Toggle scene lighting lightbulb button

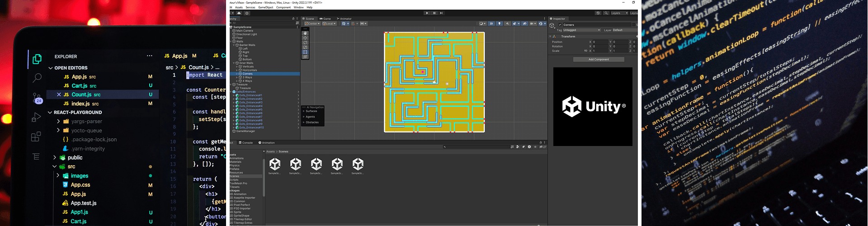point(500,24)
